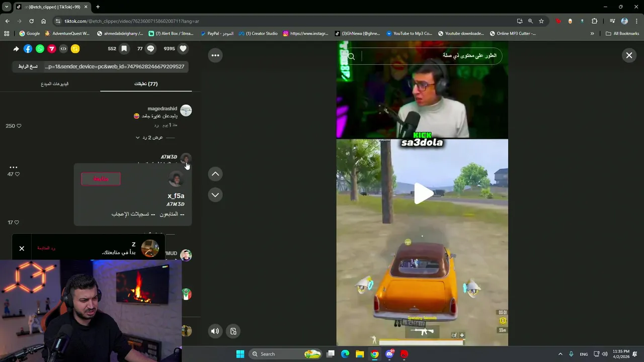Like magedrashid's comment with 250 likes
This screenshot has width=644, height=362.
(x=19, y=126)
